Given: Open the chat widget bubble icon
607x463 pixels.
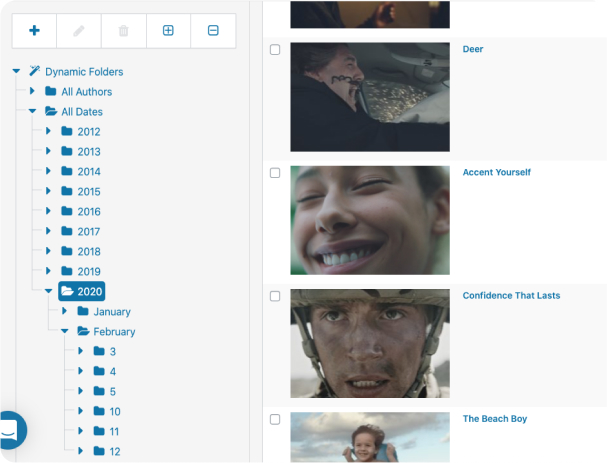Looking at the screenshot, I should point(11,430).
